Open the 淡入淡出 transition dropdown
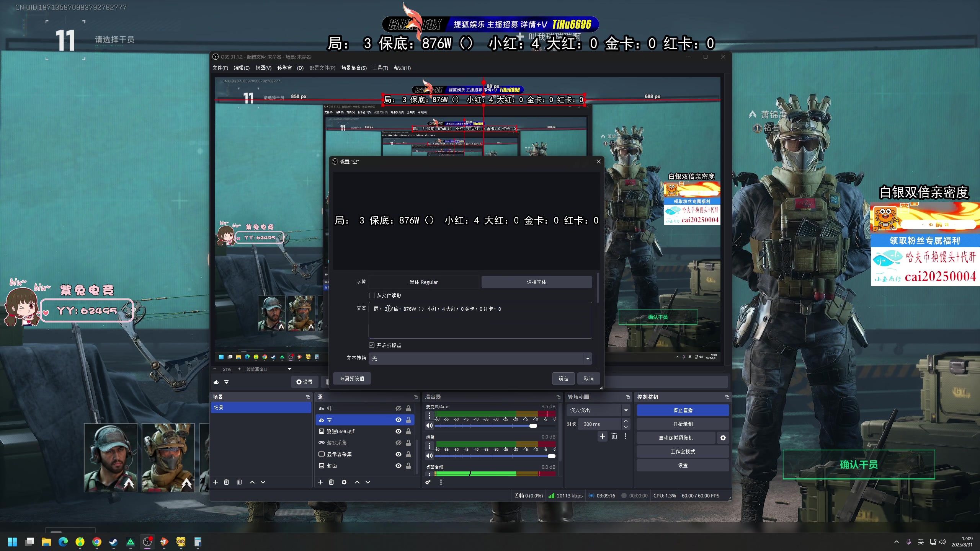This screenshot has height=551, width=980. point(598,410)
